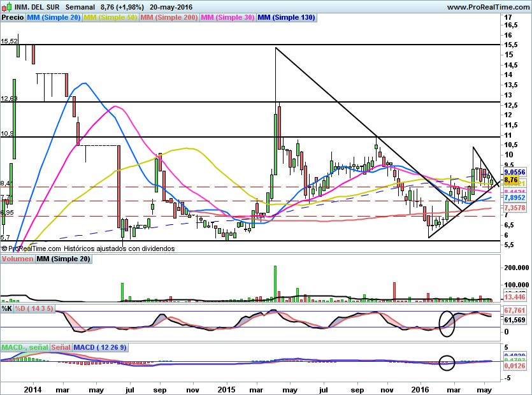Click the MACD-señal histogram label
The image size is (532, 395).
coord(24,347)
